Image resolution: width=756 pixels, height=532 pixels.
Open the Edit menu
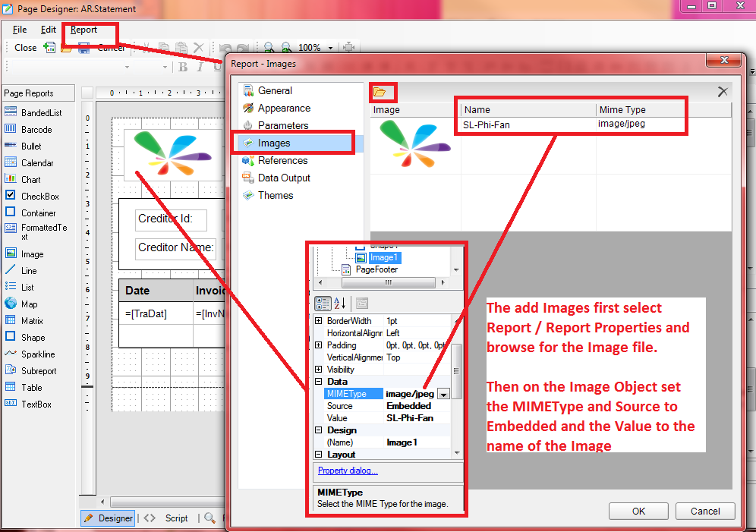49,30
